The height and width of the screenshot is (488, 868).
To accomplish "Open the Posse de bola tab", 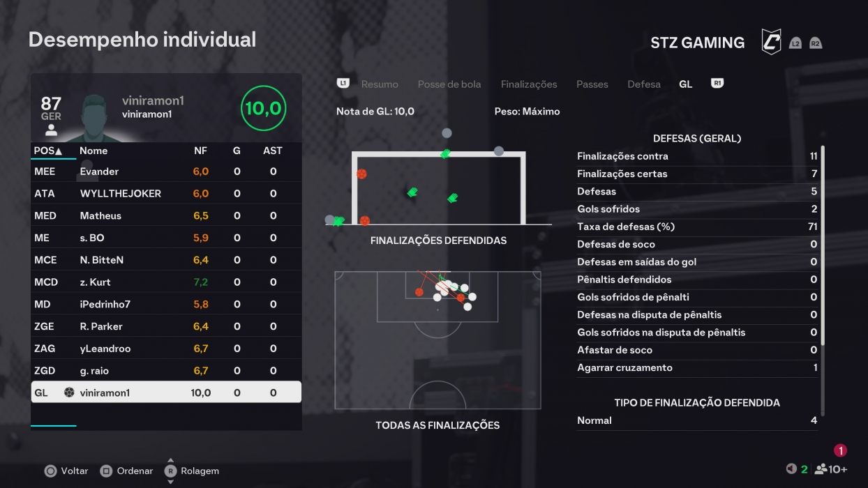I will (449, 84).
